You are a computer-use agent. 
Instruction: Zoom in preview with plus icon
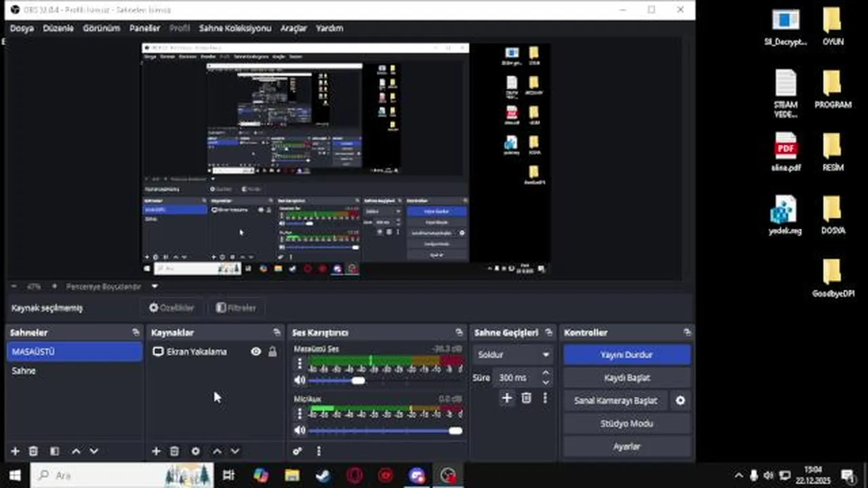(54, 287)
